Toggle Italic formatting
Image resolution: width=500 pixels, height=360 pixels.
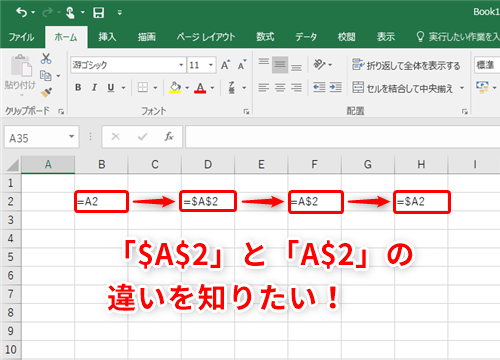pos(95,87)
